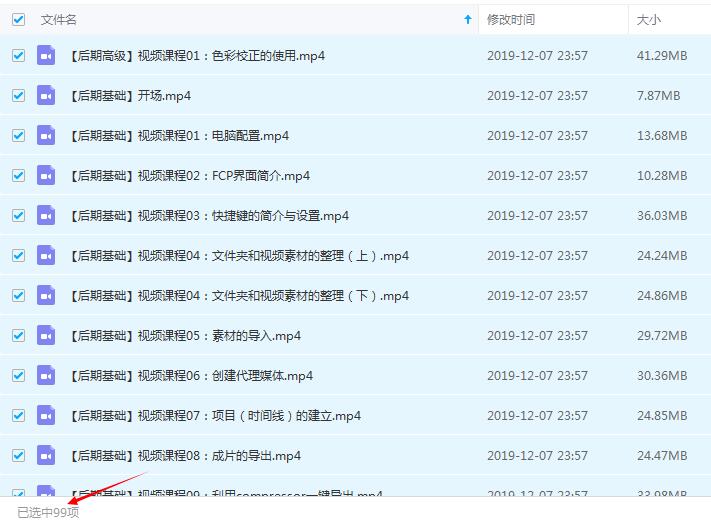Click the blue sort arrow in 文件名 column
Screen dimensions: 711x530
click(467, 19)
